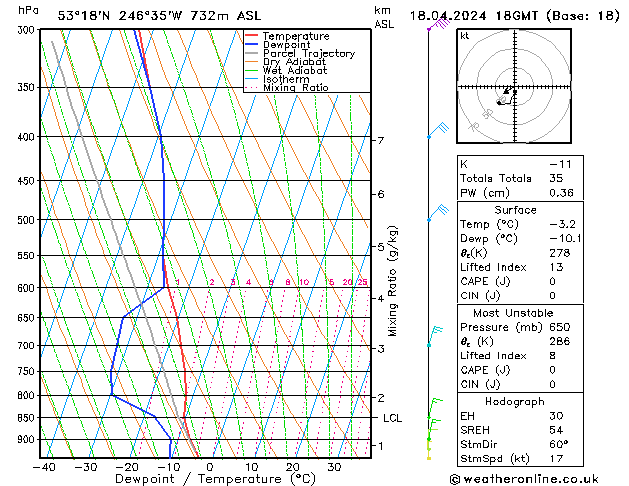Click the surface θε(K) value 278

[x=560, y=253]
